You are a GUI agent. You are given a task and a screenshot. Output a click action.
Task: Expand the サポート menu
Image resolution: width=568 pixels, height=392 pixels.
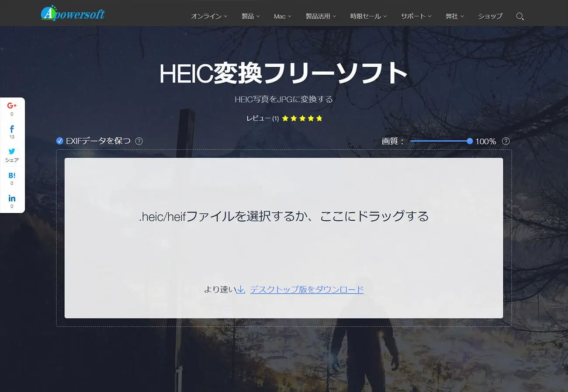click(x=416, y=16)
